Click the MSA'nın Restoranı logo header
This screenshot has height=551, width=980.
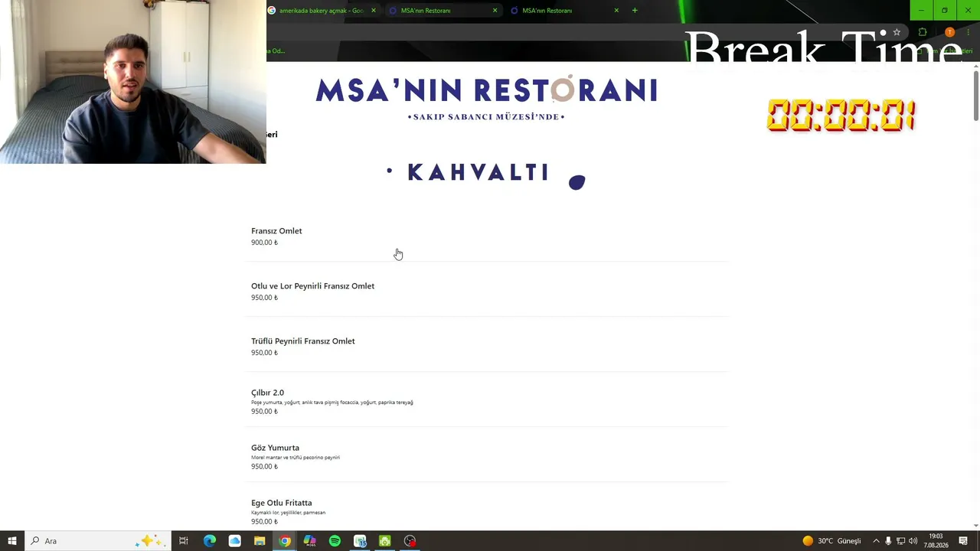click(x=487, y=97)
